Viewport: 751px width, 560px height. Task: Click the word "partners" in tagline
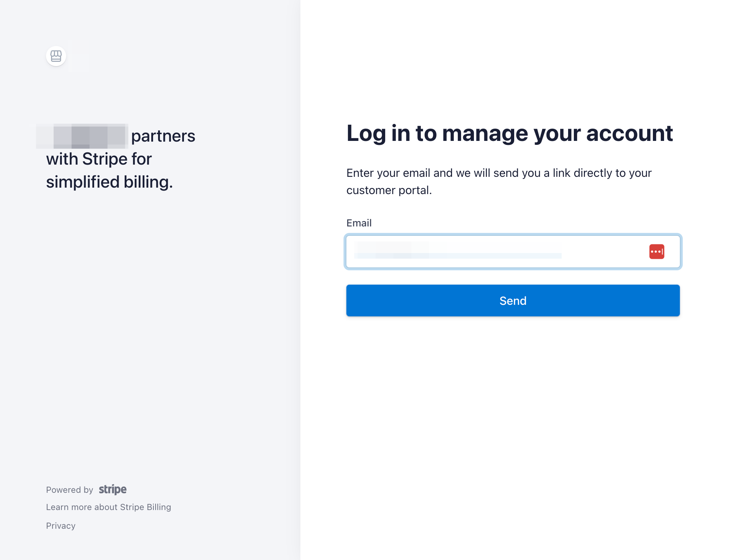click(163, 137)
